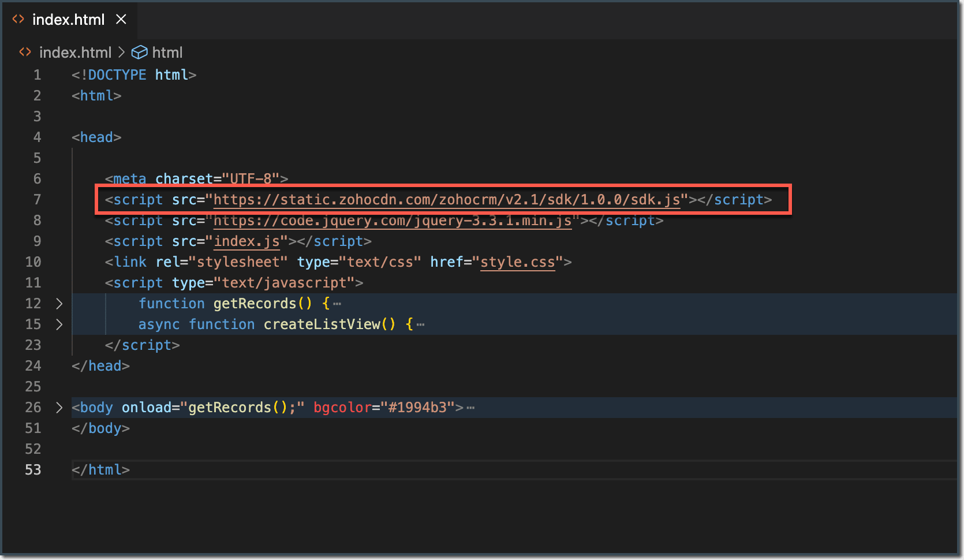Close the index.html editor tab
The height and width of the screenshot is (560, 964).
tap(121, 20)
